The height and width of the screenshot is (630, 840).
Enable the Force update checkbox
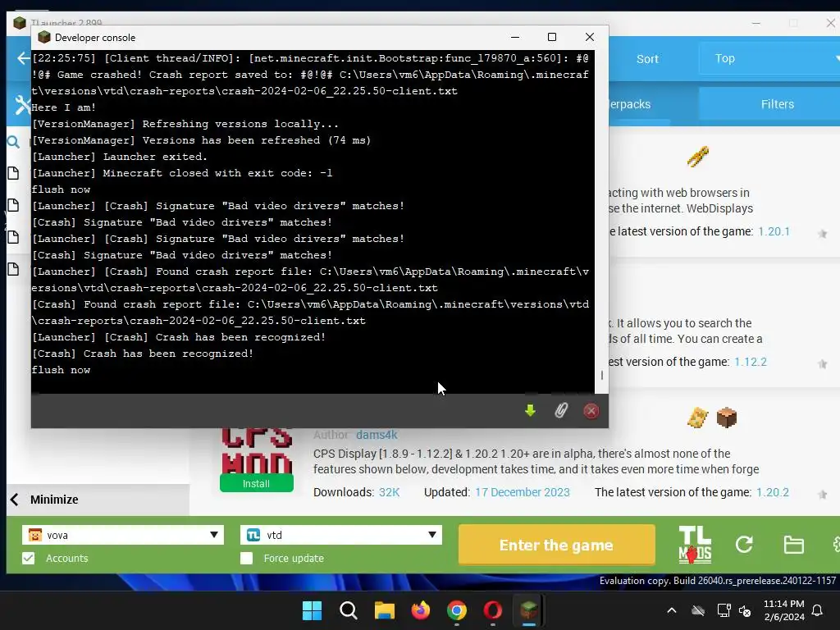[x=246, y=558]
